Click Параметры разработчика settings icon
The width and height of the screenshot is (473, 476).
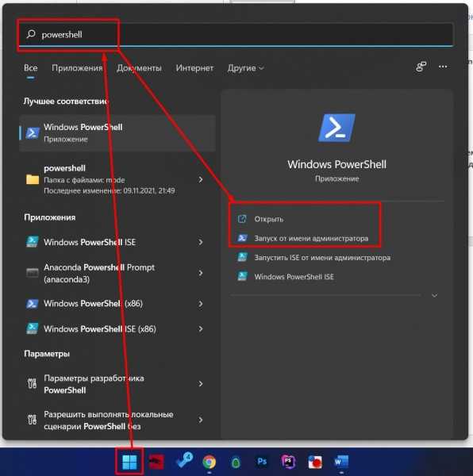coord(33,383)
